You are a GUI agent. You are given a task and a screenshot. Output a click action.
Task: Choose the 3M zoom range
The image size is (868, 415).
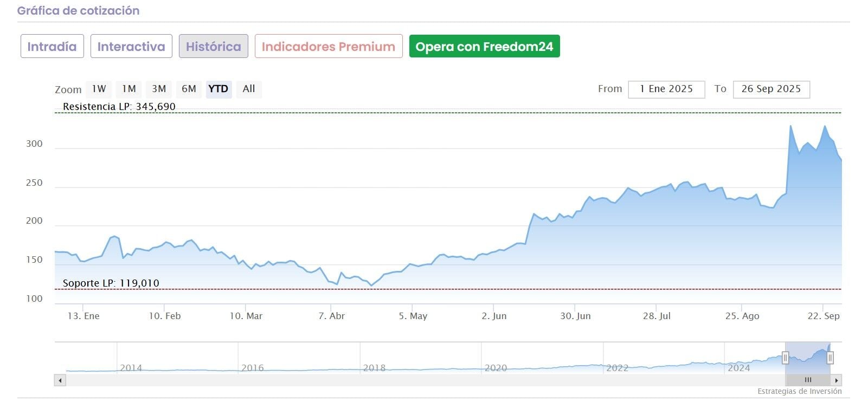[159, 89]
